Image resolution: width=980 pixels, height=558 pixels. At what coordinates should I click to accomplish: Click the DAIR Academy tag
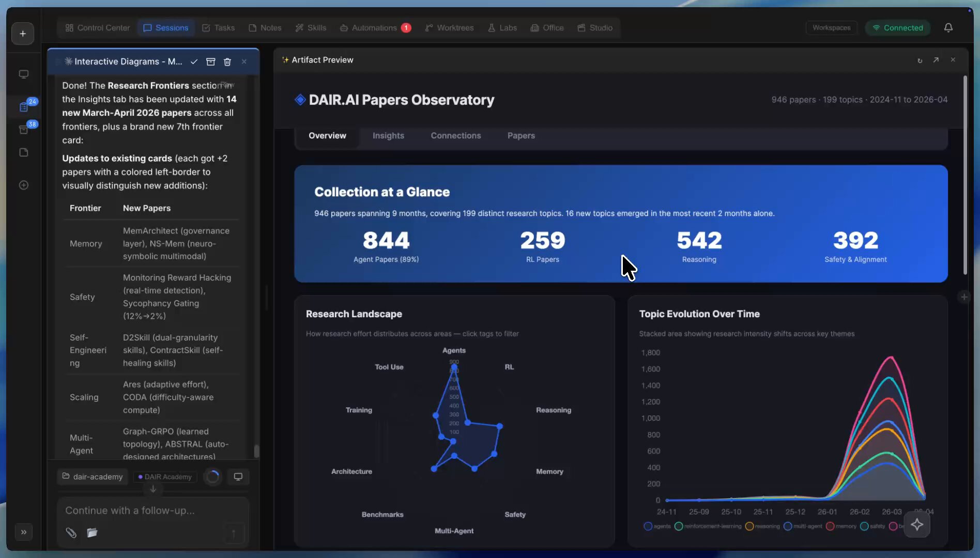click(x=165, y=477)
